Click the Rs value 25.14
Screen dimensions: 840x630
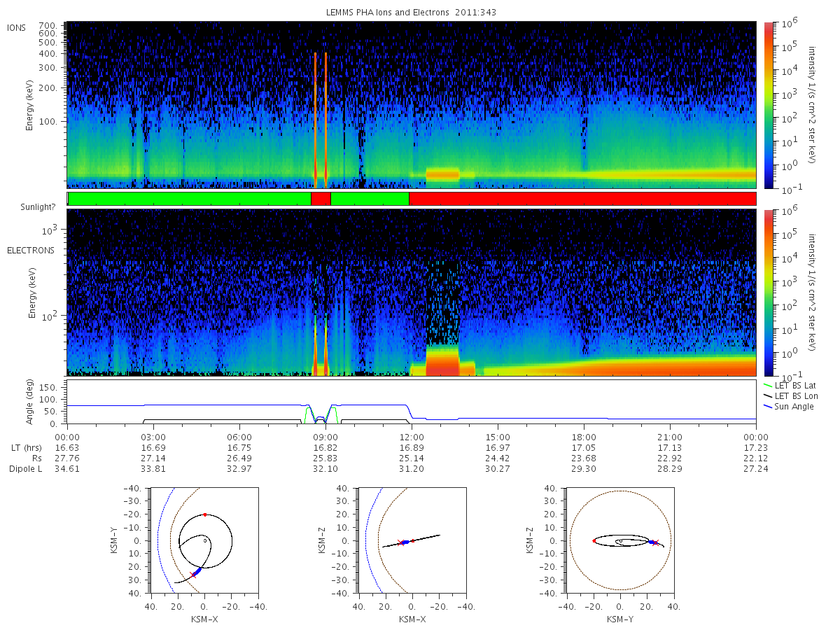412,458
